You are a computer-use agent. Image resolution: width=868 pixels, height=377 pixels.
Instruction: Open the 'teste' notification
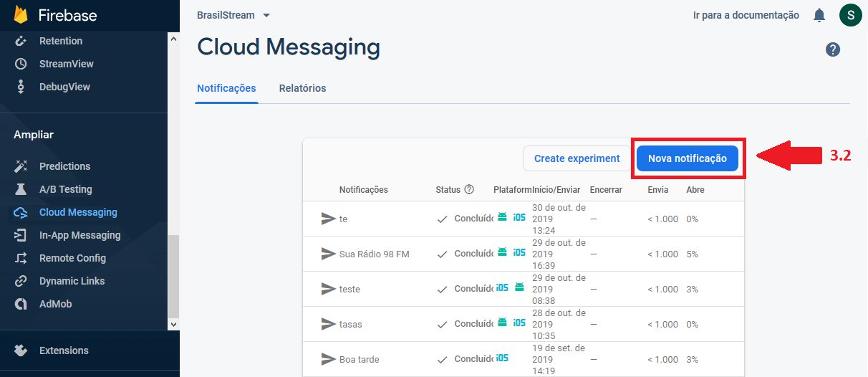524,289
